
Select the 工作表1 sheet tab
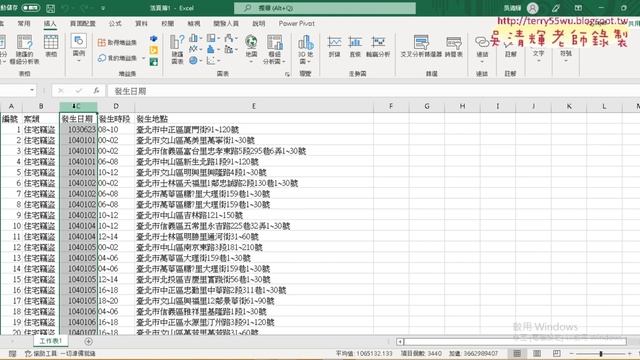[x=51, y=341]
